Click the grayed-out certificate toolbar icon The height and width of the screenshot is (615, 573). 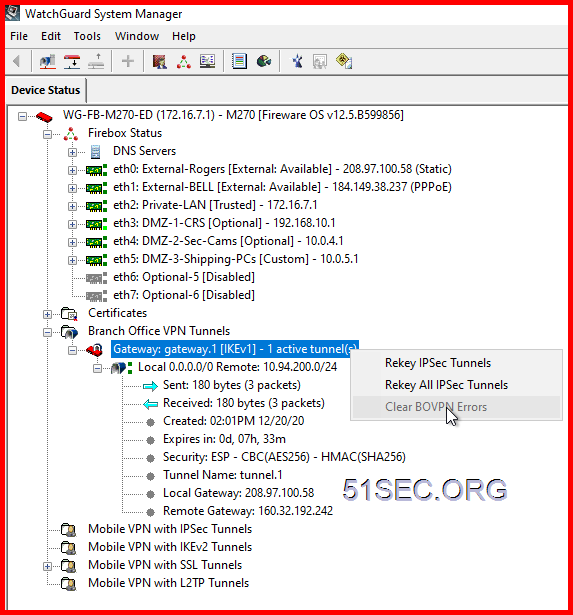[x=320, y=62]
